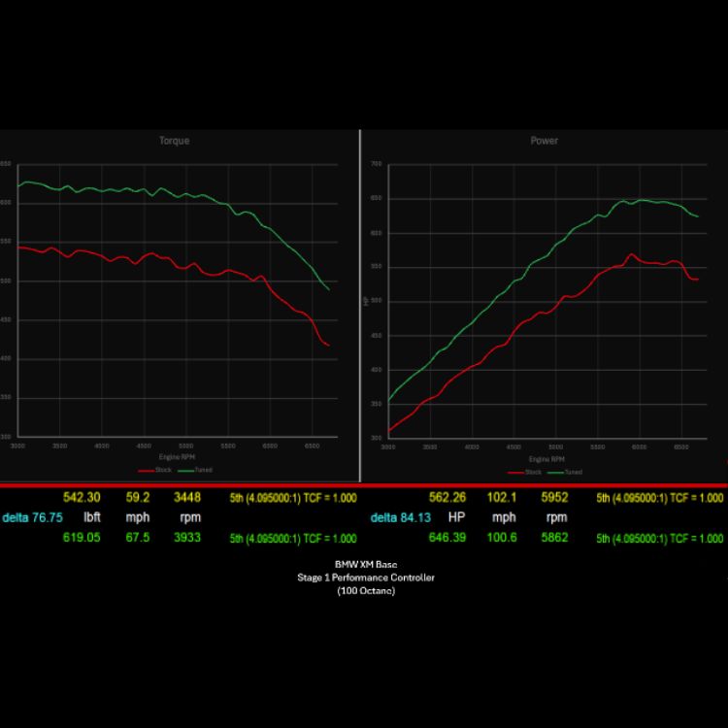Click the delta 84.13 power label
The height and width of the screenshot is (728, 728).
(x=401, y=517)
